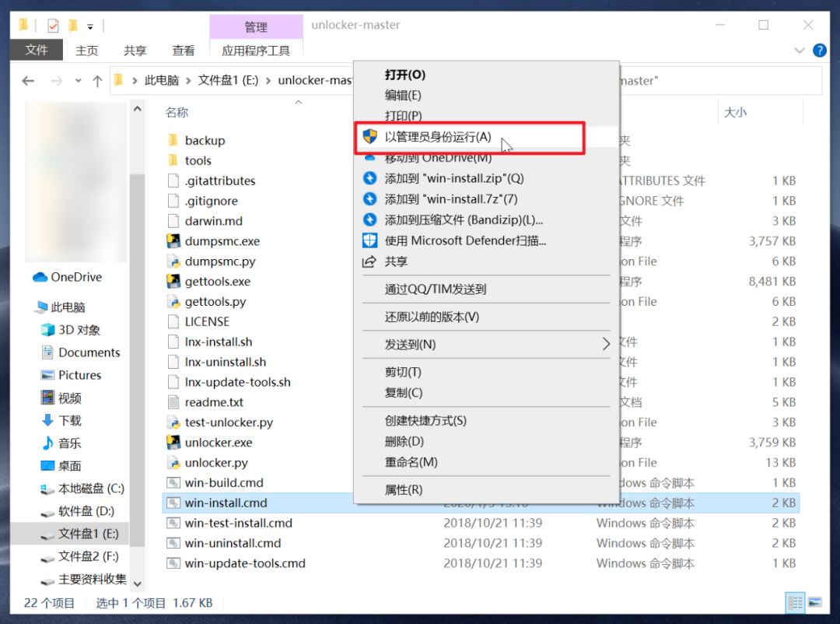Image resolution: width=840 pixels, height=624 pixels.
Task: Select the tools folder icon
Action: coord(173,160)
